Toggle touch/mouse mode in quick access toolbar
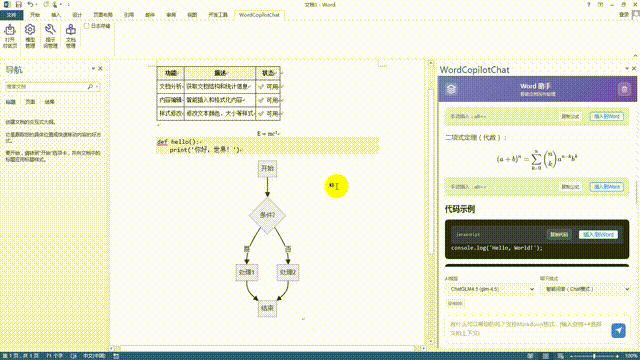 55,4
